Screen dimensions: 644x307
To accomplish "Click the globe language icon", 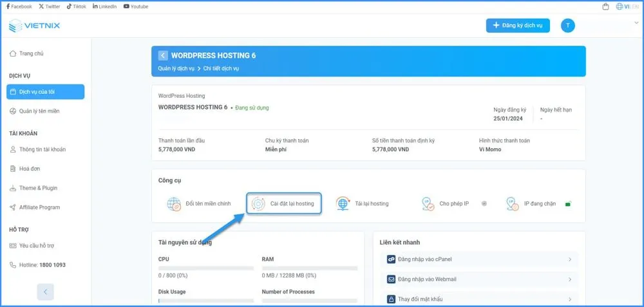I will click(x=620, y=6).
